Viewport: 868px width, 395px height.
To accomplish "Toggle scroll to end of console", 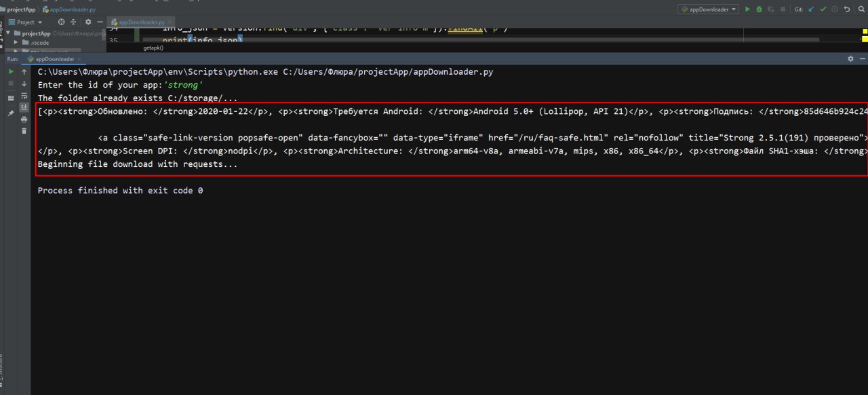I will click(24, 107).
